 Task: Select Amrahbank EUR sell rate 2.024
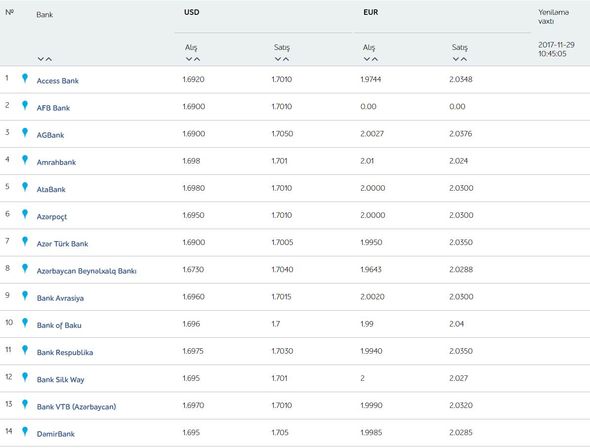pyautogui.click(x=459, y=161)
